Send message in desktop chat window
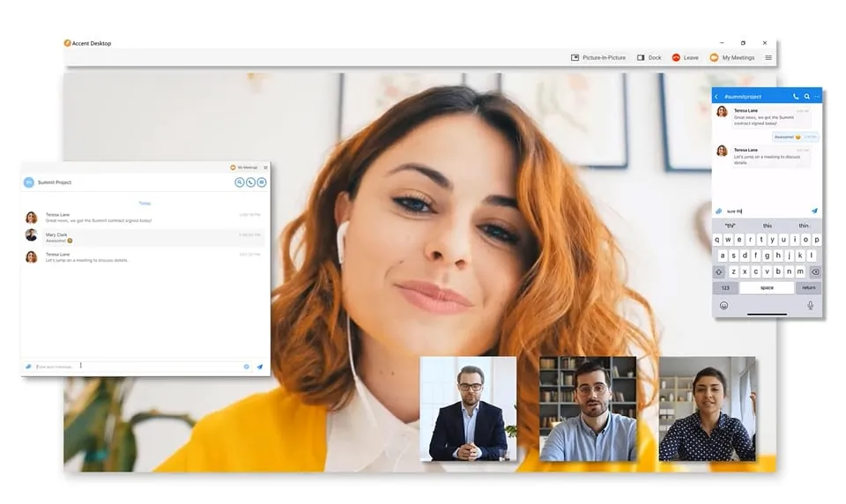 tap(259, 367)
